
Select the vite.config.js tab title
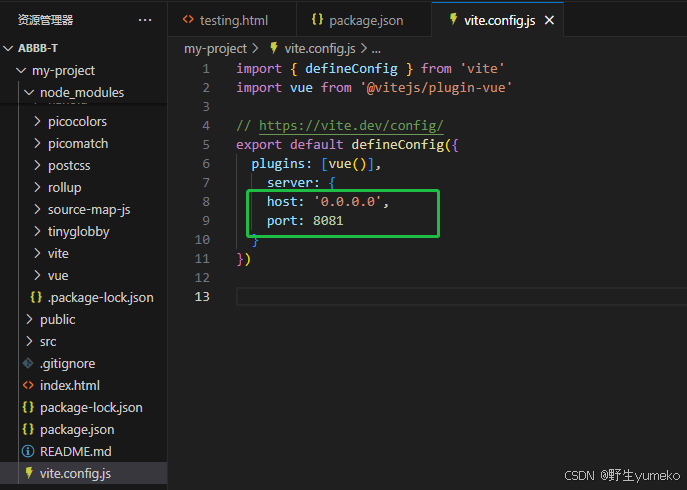click(499, 21)
